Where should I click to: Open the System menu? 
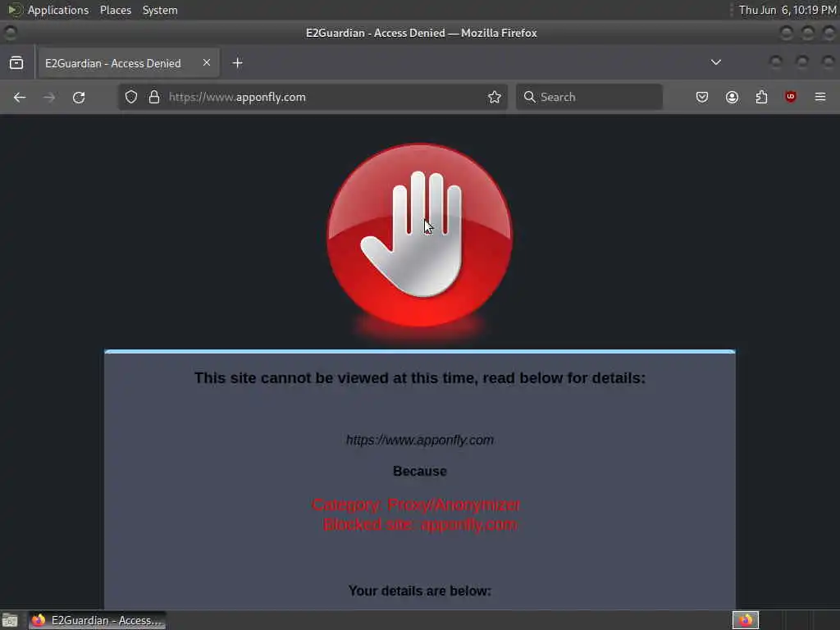tap(160, 10)
